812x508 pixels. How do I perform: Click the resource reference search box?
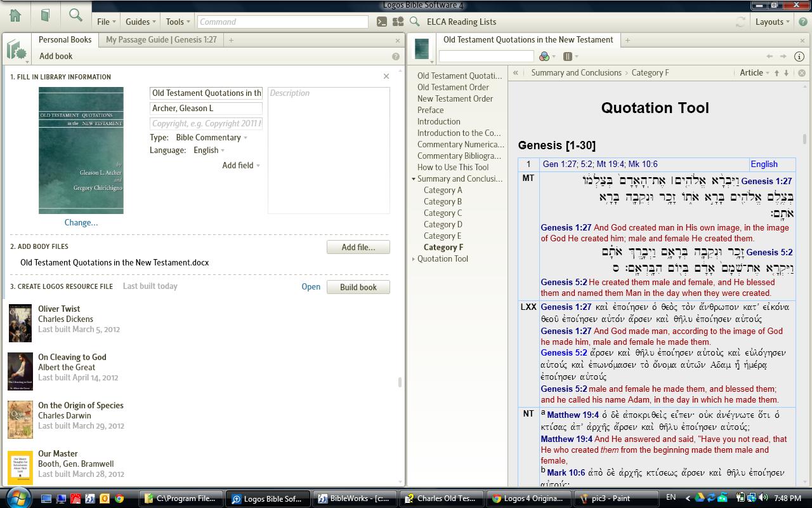[x=487, y=57]
